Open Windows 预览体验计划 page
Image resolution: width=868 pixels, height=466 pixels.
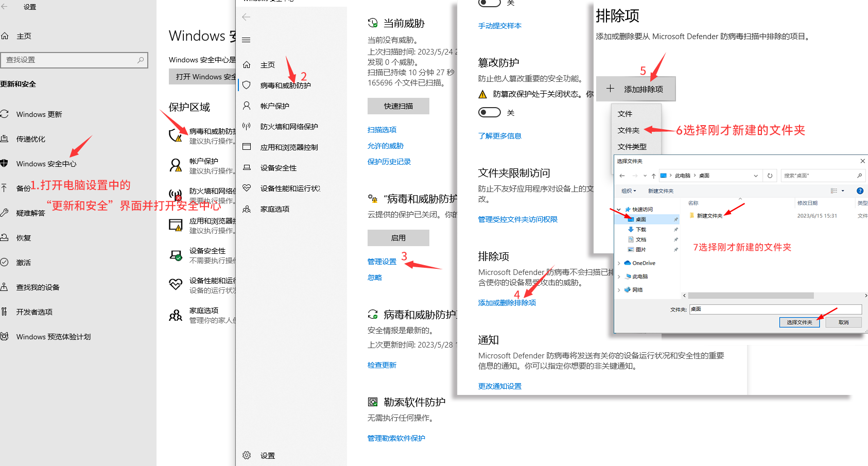click(54, 337)
